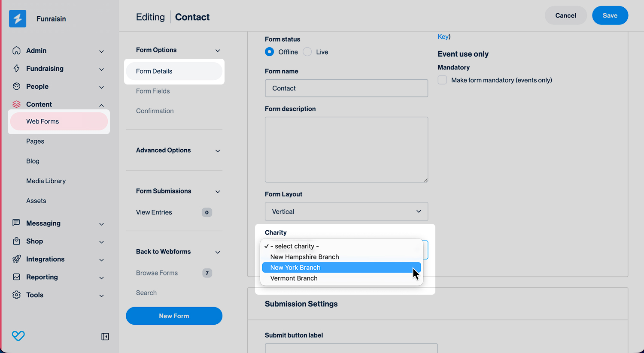The width and height of the screenshot is (644, 353).
Task: Choose New York Branch charity option
Action: tap(342, 267)
